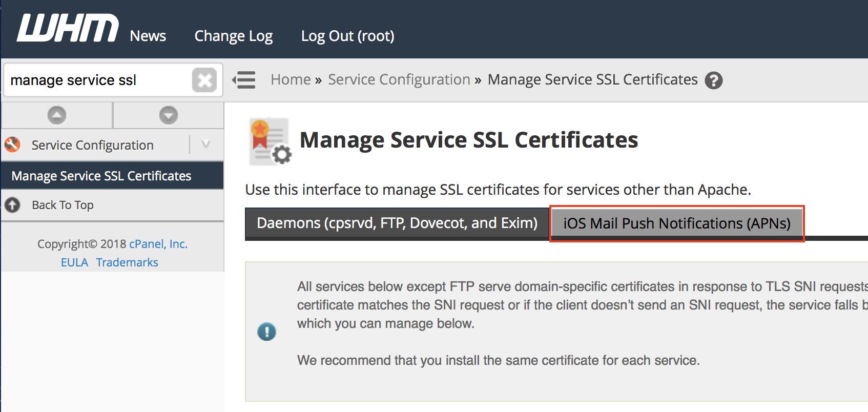
Task: Click the scroll up arrow in sidebar
Action: (x=57, y=115)
